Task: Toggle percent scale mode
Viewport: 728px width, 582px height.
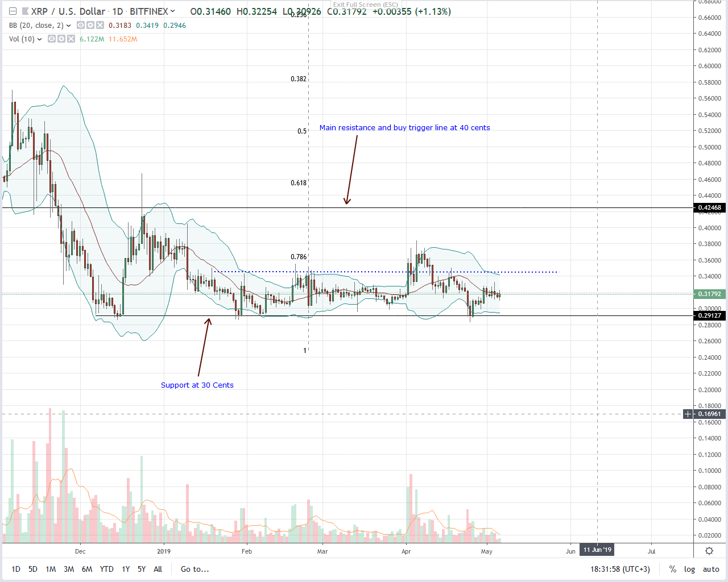Action: click(x=673, y=569)
